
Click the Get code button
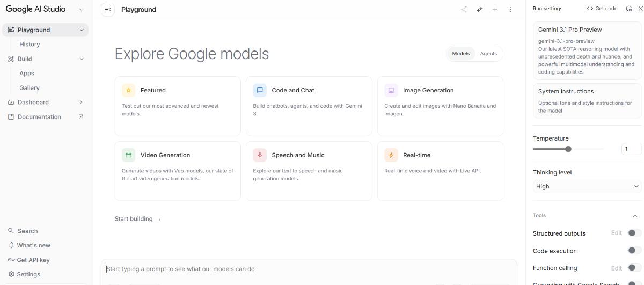coord(602,9)
